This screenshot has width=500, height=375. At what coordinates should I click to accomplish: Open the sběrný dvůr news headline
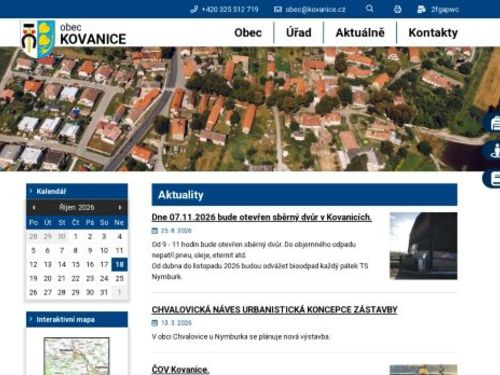pyautogui.click(x=262, y=217)
